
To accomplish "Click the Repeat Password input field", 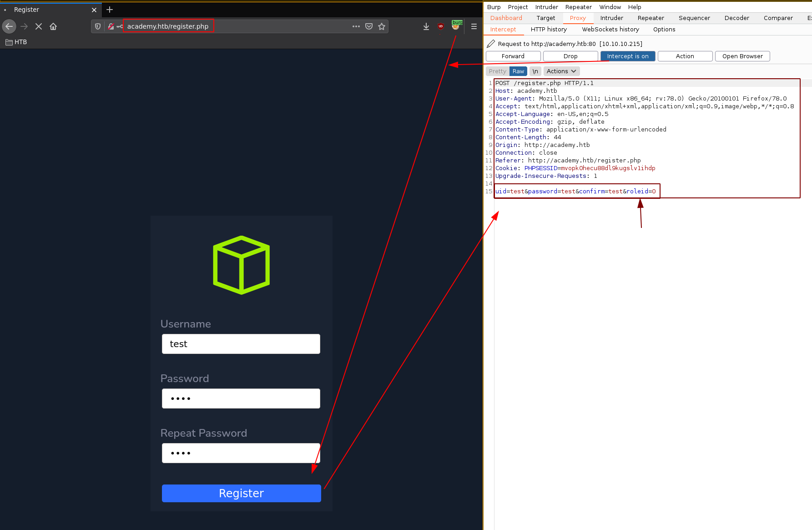I will coord(241,453).
